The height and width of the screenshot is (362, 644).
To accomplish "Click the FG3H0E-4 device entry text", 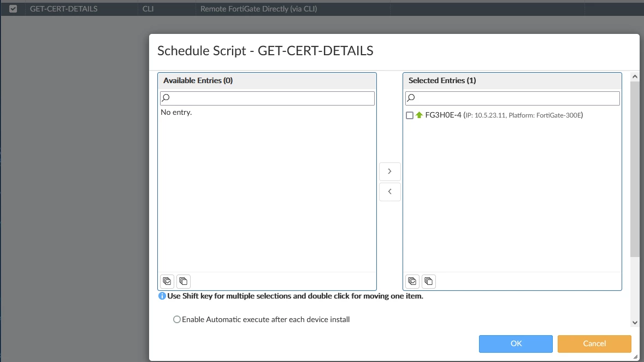I will point(504,115).
